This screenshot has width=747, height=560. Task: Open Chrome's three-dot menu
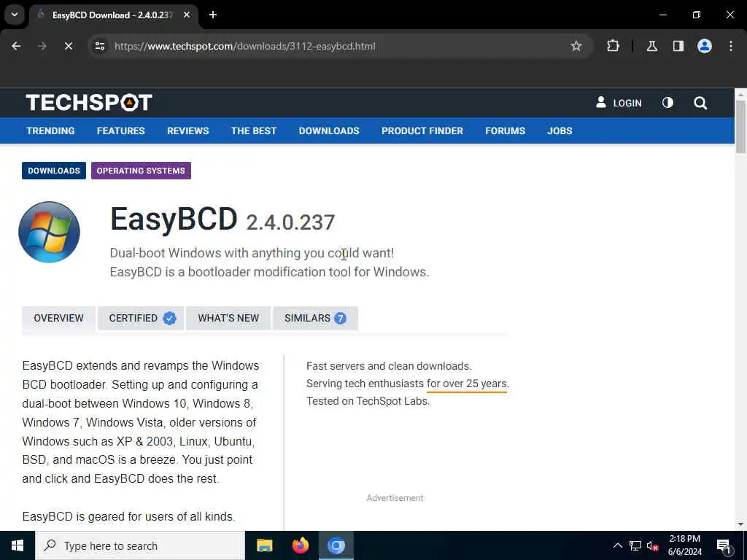point(731,46)
